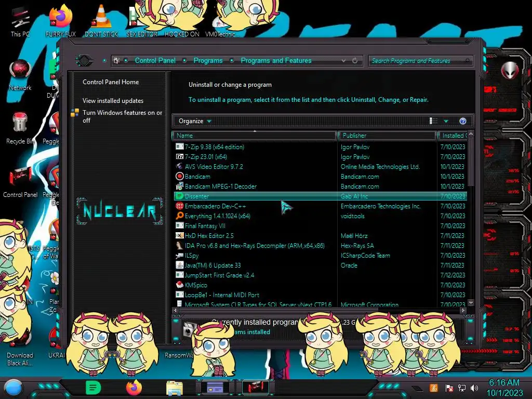Viewport: 532px width, 399px height.
Task: Select Final Fantasy VII entry
Action: coord(320,225)
